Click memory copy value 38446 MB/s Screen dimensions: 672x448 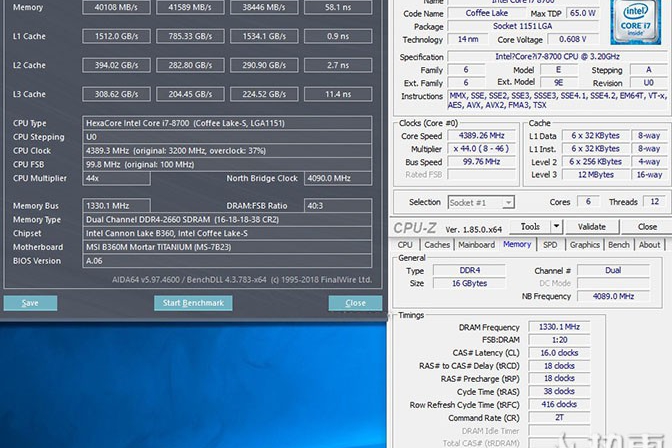(264, 7)
